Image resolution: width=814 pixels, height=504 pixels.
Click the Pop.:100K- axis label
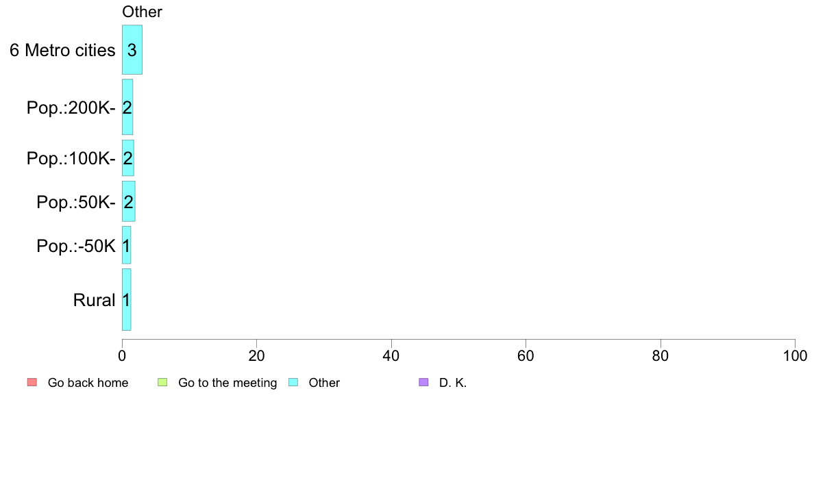(x=71, y=158)
